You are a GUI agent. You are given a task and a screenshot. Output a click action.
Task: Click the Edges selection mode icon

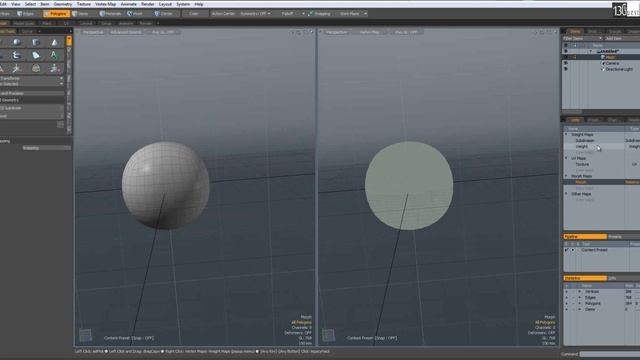point(19,13)
